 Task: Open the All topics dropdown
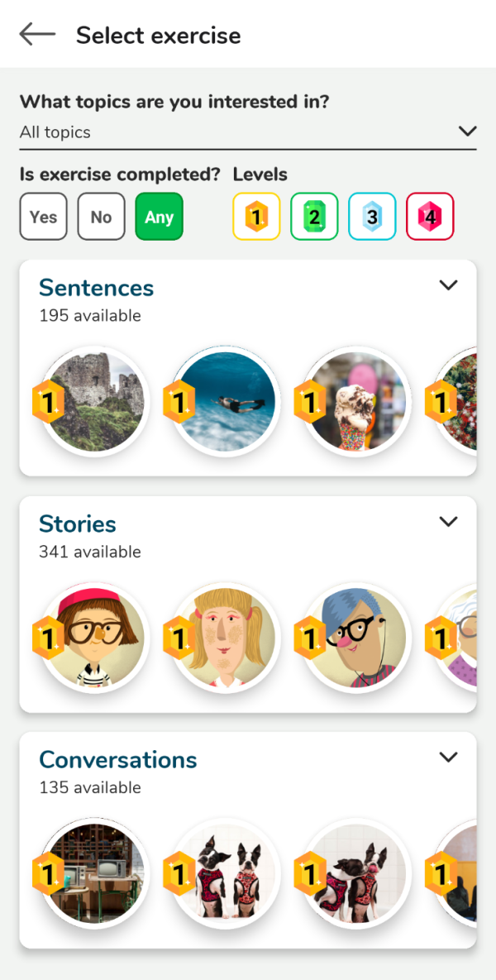(248, 131)
